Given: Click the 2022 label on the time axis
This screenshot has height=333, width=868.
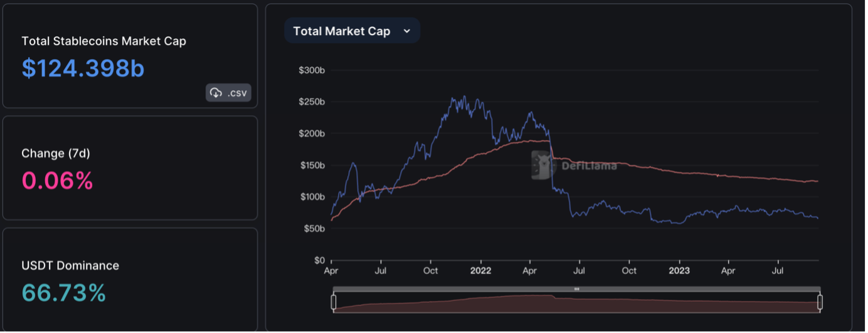Looking at the screenshot, I should tap(480, 271).
